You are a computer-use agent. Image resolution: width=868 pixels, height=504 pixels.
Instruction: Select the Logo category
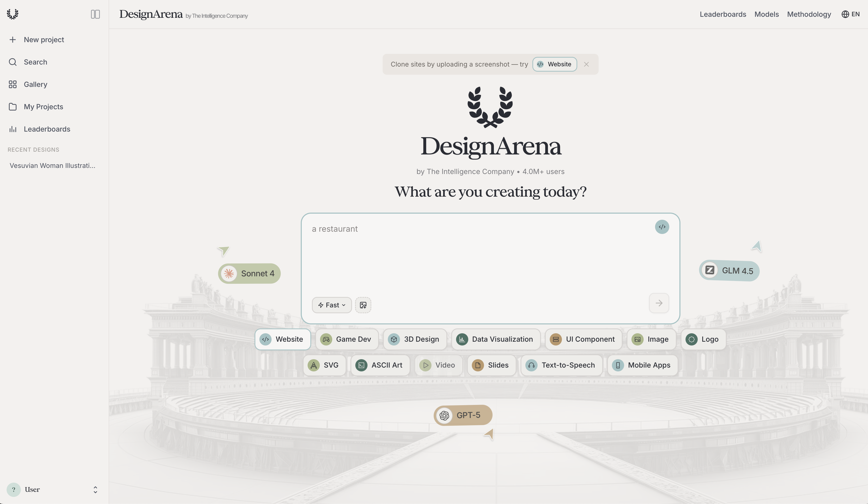pos(703,339)
